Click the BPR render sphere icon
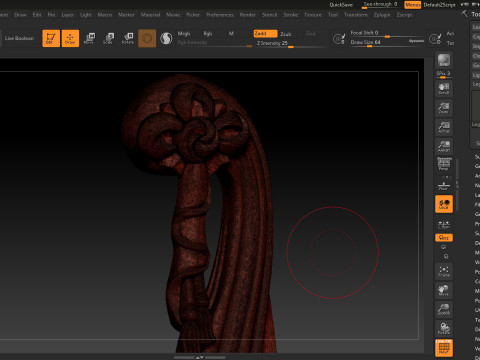The width and height of the screenshot is (480, 360). 444,60
